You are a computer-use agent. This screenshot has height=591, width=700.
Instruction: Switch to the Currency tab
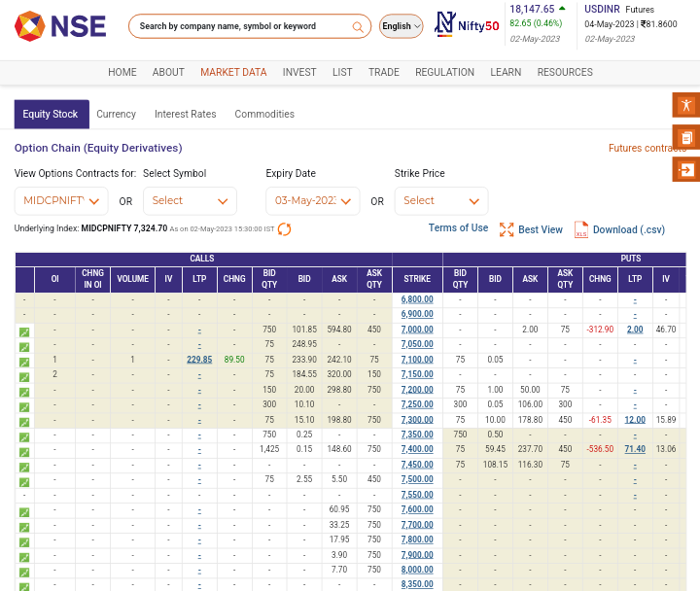tap(116, 115)
